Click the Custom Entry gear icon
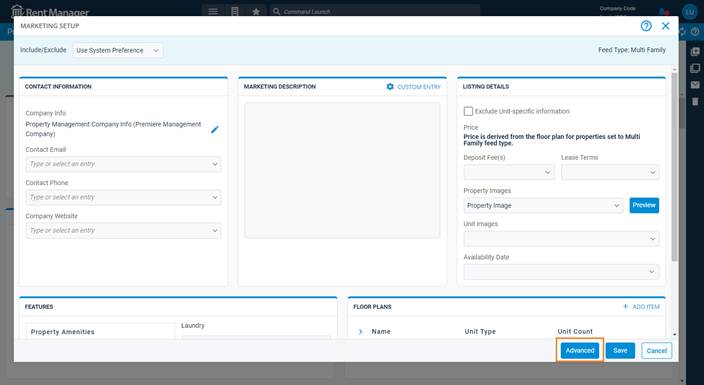Image resolution: width=704 pixels, height=385 pixels. (390, 86)
